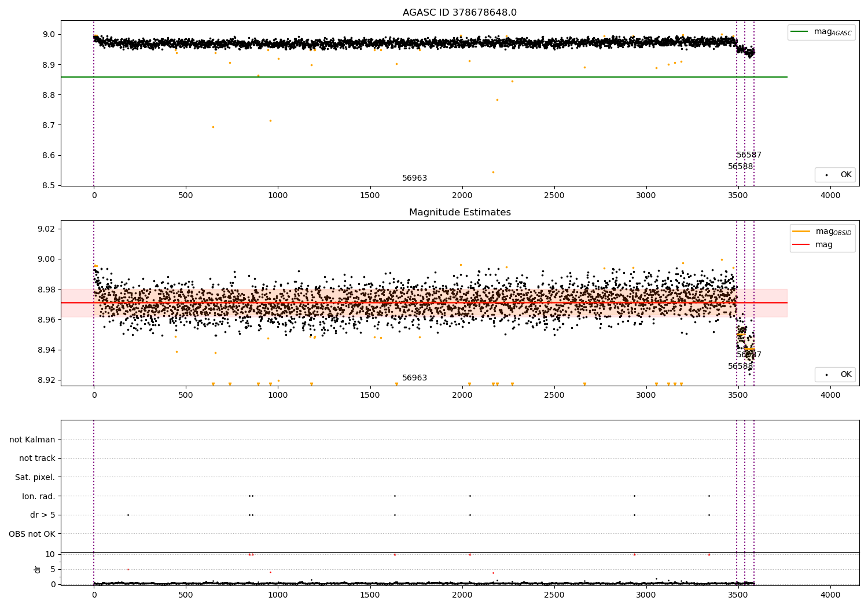This screenshot has height=608, width=868.
Task: Click y-axis tick "8.98" in middle panel
Action: tap(46, 290)
